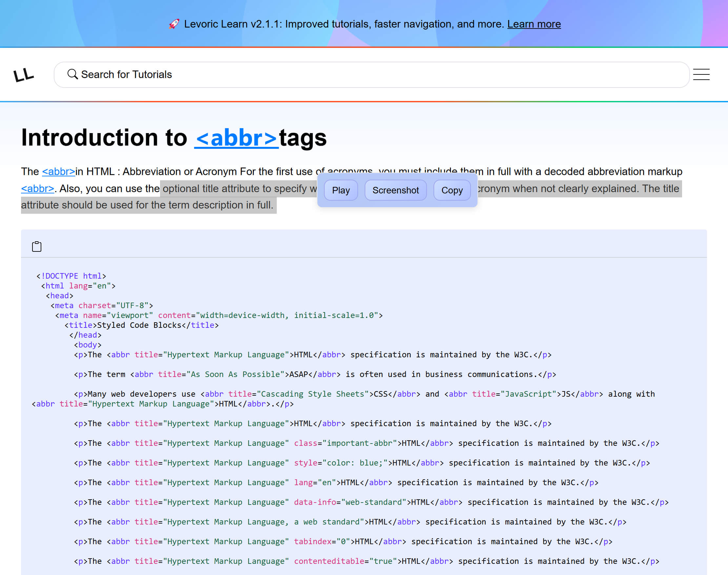Open the hamburger menu icon
Image resolution: width=728 pixels, height=575 pixels.
click(701, 75)
